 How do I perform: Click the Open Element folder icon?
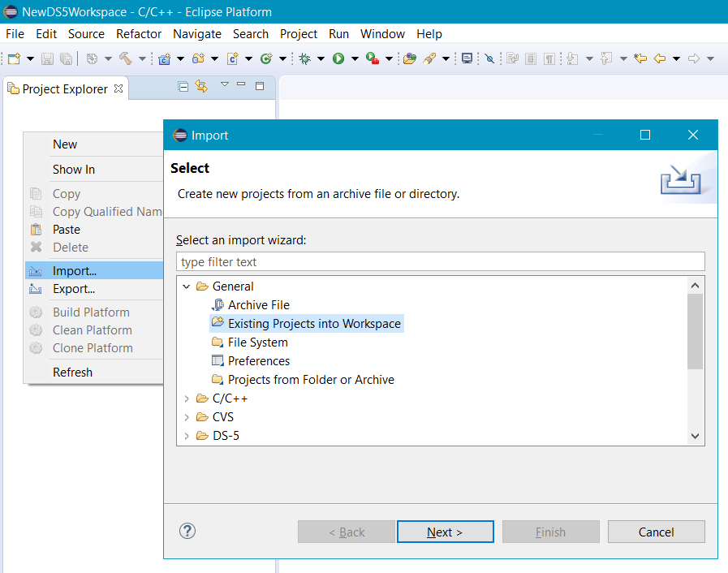coord(410,58)
